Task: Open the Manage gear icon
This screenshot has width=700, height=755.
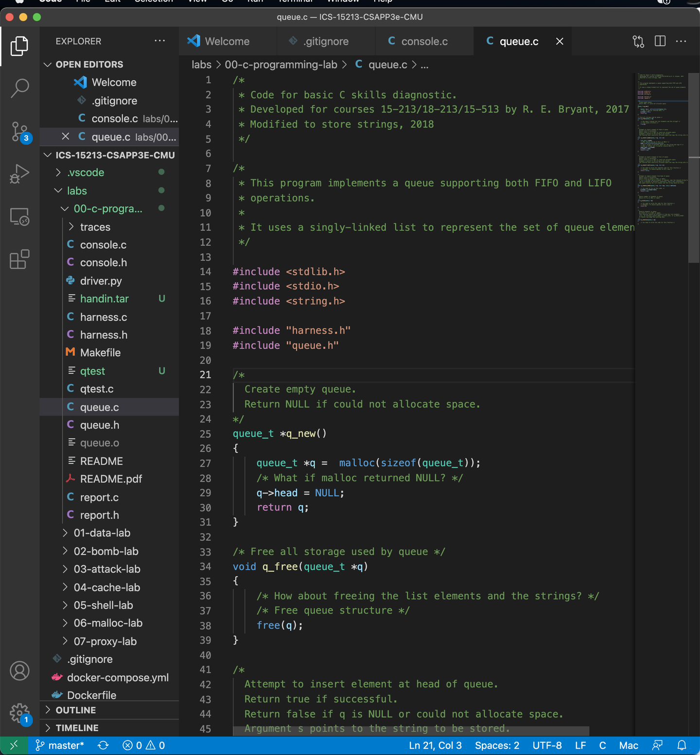Action: (x=19, y=714)
